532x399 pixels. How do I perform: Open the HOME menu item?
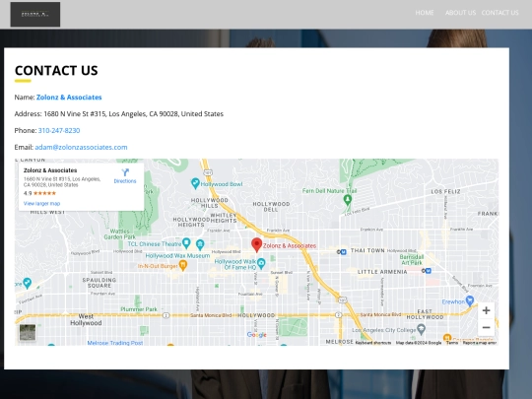pos(425,13)
